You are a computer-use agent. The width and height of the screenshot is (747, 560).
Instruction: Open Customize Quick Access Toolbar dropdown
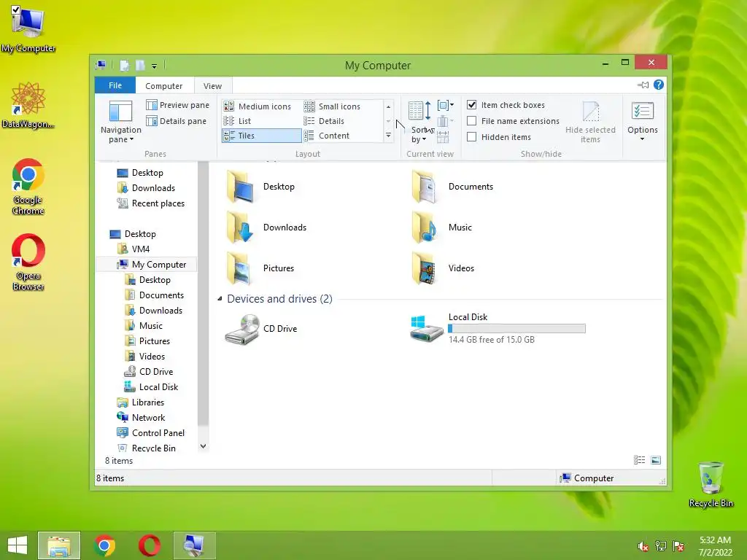(155, 66)
